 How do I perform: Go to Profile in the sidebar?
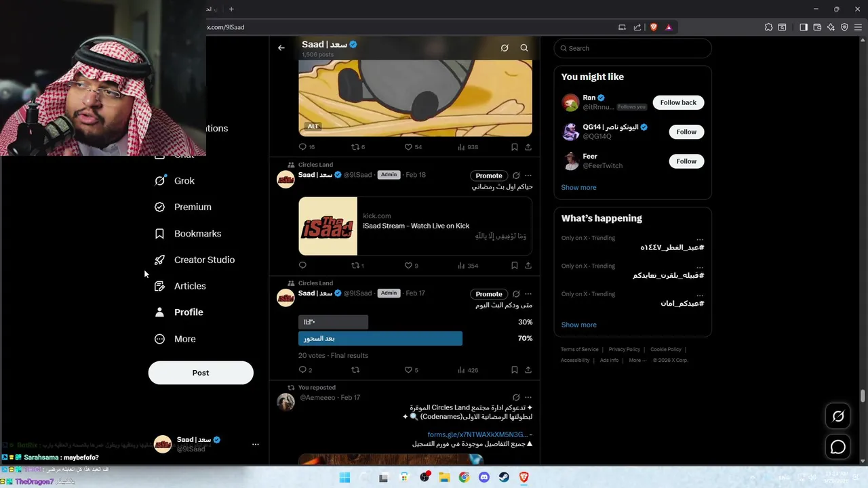tap(179, 312)
